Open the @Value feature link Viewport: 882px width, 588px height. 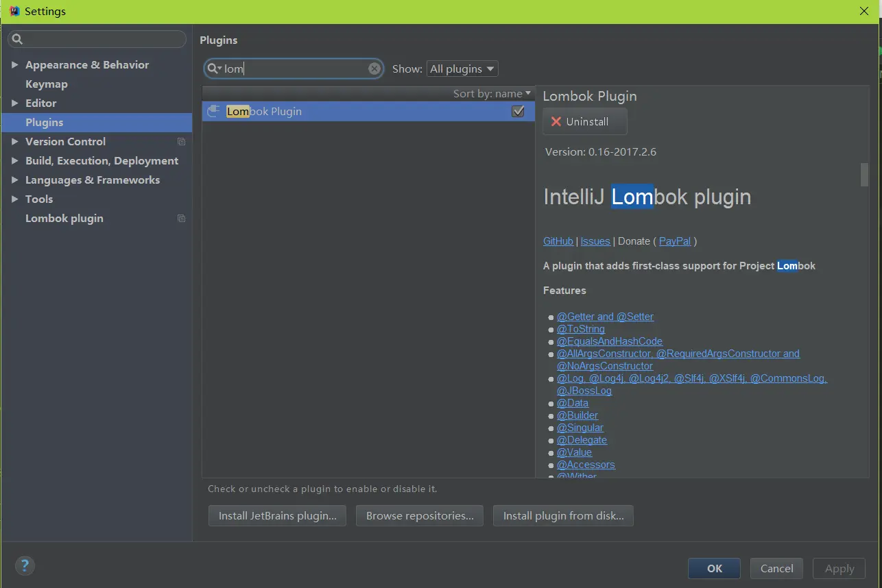pyautogui.click(x=574, y=452)
